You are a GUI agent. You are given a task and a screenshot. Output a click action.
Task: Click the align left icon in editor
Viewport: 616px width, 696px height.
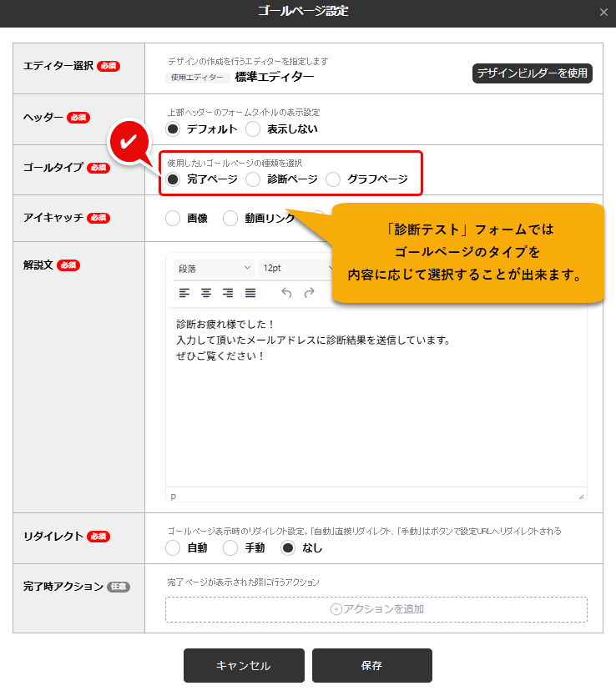click(x=184, y=293)
